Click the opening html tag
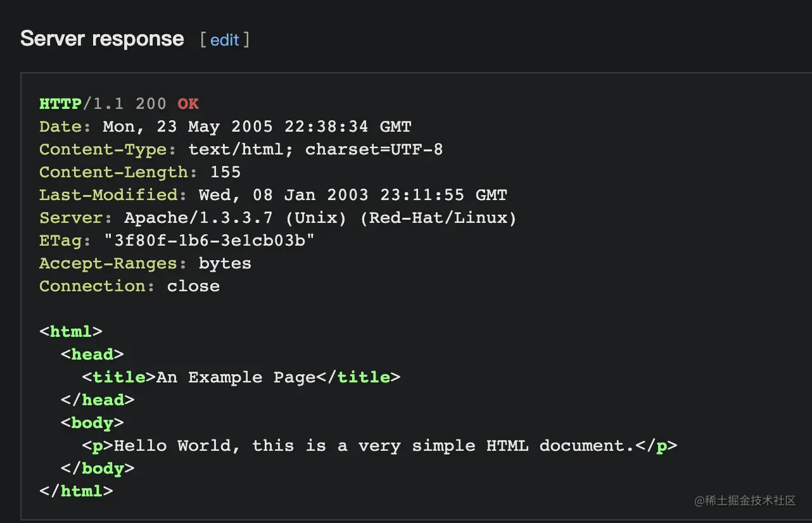 point(71,332)
